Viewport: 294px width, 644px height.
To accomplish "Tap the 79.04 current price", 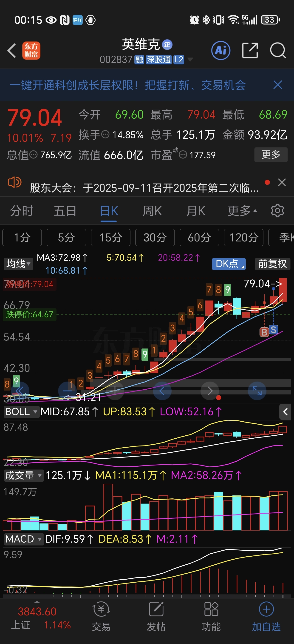I will [34, 118].
